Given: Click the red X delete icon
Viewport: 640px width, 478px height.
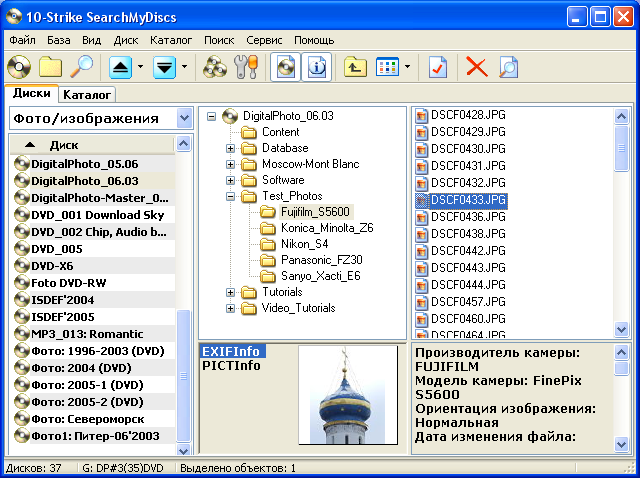Looking at the screenshot, I should (477, 67).
